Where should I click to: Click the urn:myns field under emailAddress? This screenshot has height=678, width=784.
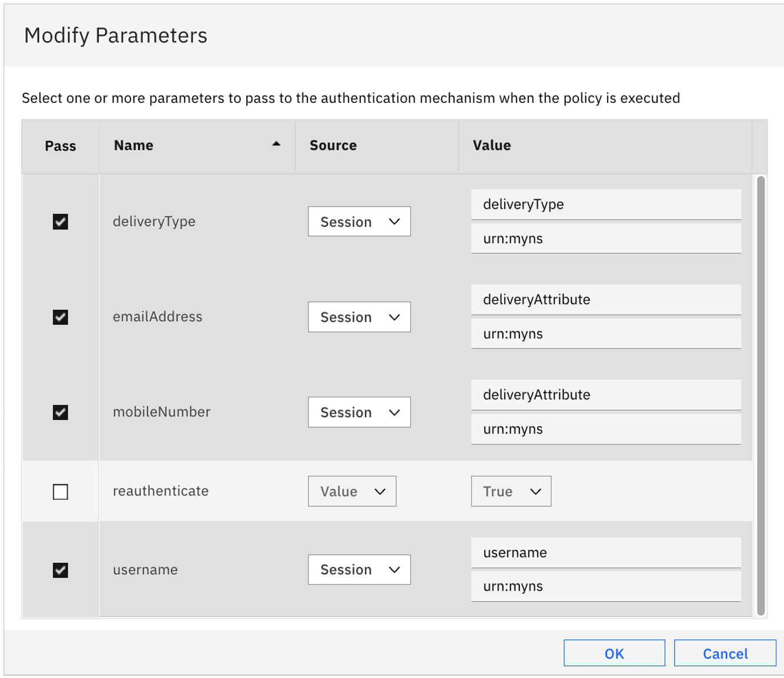tap(606, 334)
